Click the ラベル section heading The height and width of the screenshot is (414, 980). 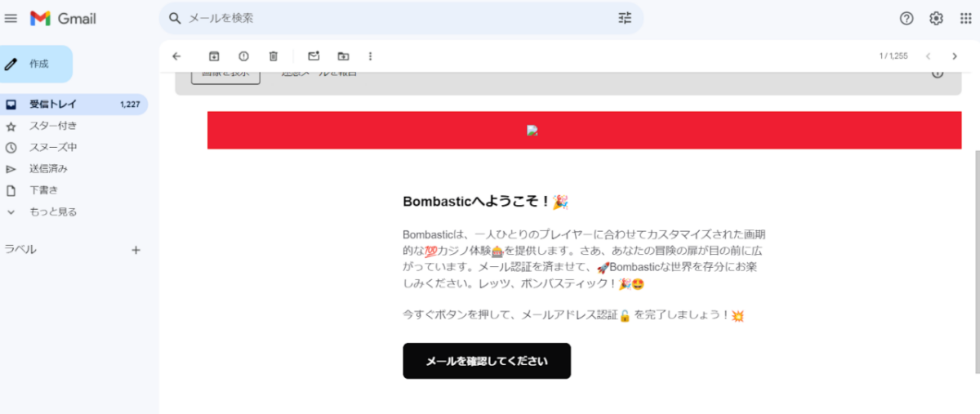[x=20, y=250]
